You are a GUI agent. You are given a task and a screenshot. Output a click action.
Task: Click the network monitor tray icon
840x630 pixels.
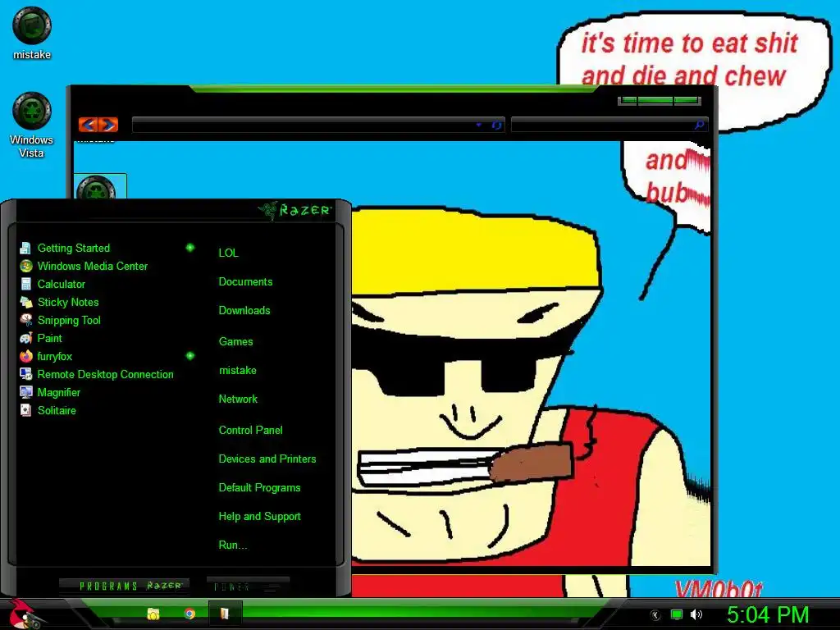point(677,614)
